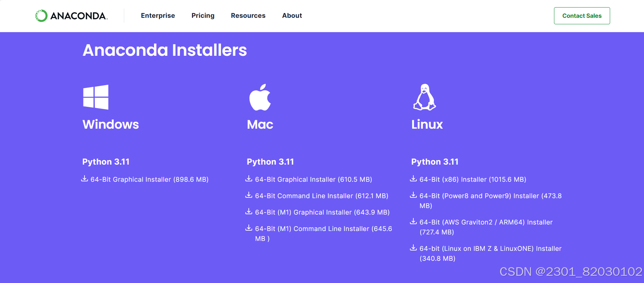Download 64-Bit (M1) Graphical Installer (643.9 MB)
Screen dimensions: 644x283
pos(322,213)
